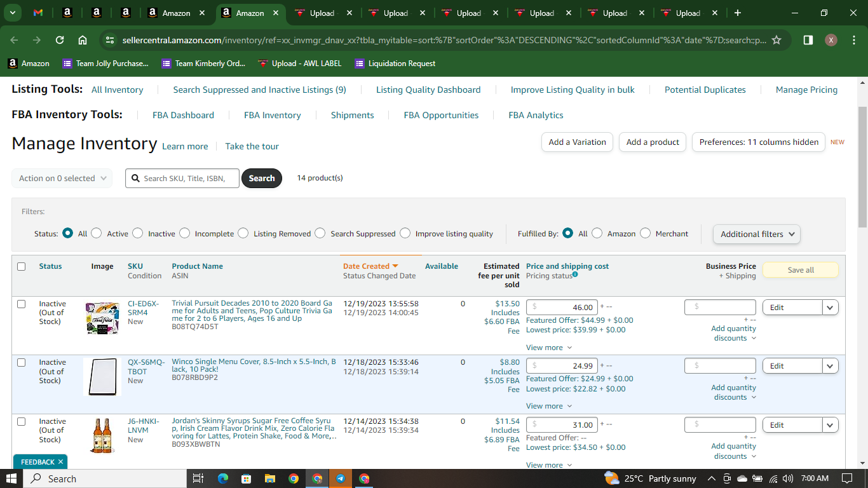Open Chrome three-dot menu
This screenshot has height=488, width=868.
point(853,40)
